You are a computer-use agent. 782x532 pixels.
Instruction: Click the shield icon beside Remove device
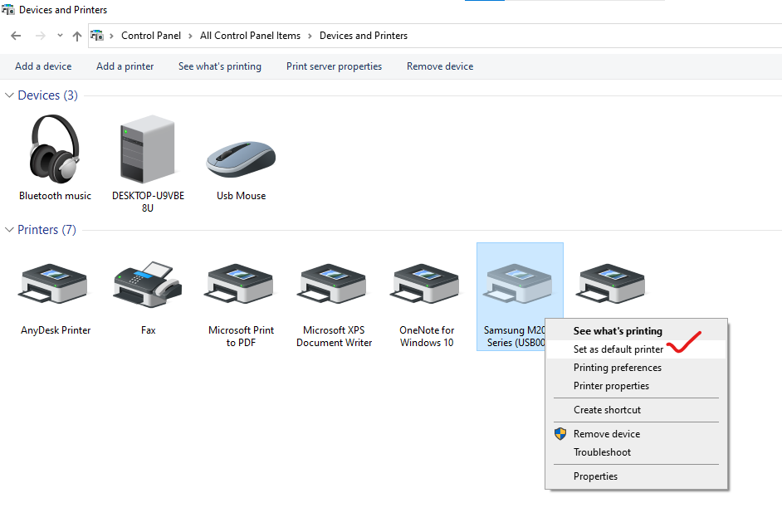(560, 434)
